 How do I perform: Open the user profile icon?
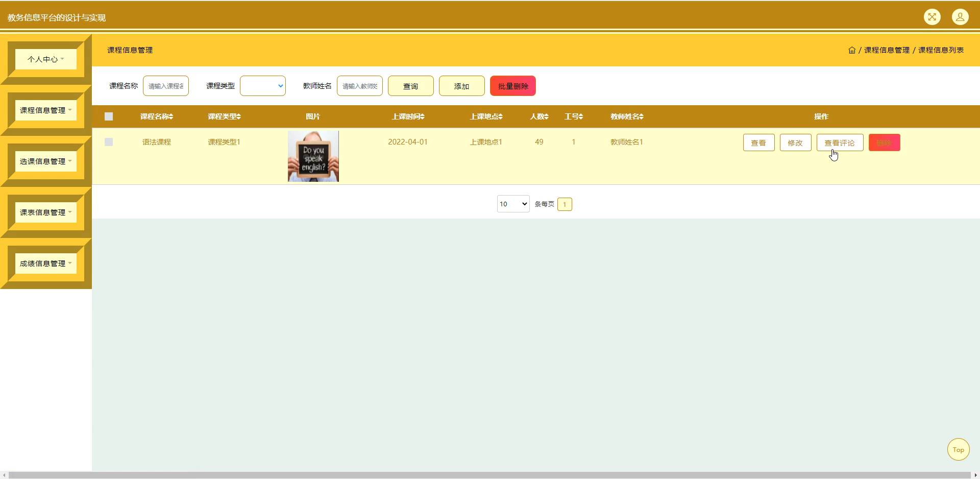960,17
